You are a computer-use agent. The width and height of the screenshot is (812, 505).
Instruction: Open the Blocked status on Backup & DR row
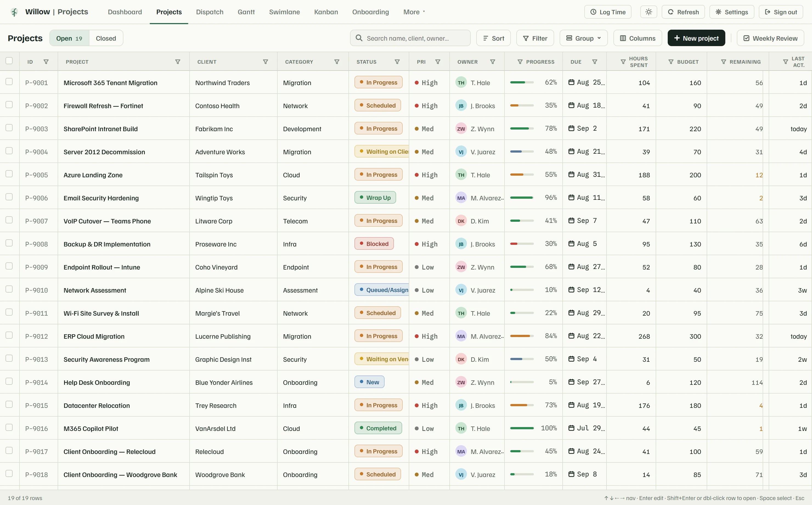tap(374, 244)
